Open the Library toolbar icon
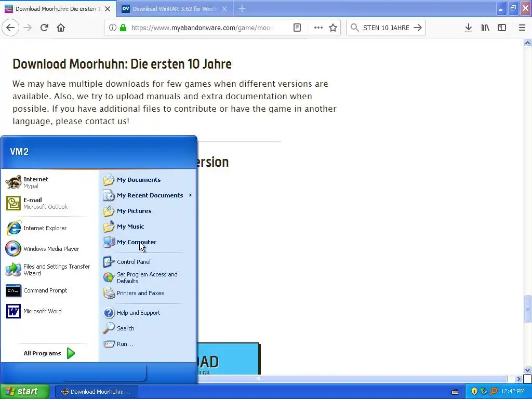Viewport: 532px width, 399px height. pos(485,28)
